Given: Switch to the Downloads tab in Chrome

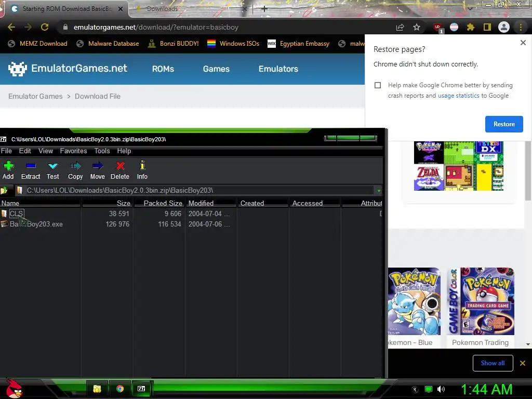Looking at the screenshot, I should click(x=190, y=9).
